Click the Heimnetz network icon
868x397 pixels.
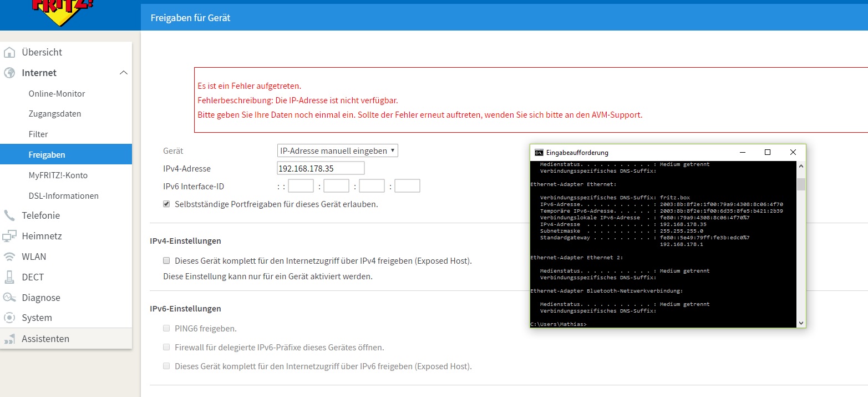coord(9,236)
